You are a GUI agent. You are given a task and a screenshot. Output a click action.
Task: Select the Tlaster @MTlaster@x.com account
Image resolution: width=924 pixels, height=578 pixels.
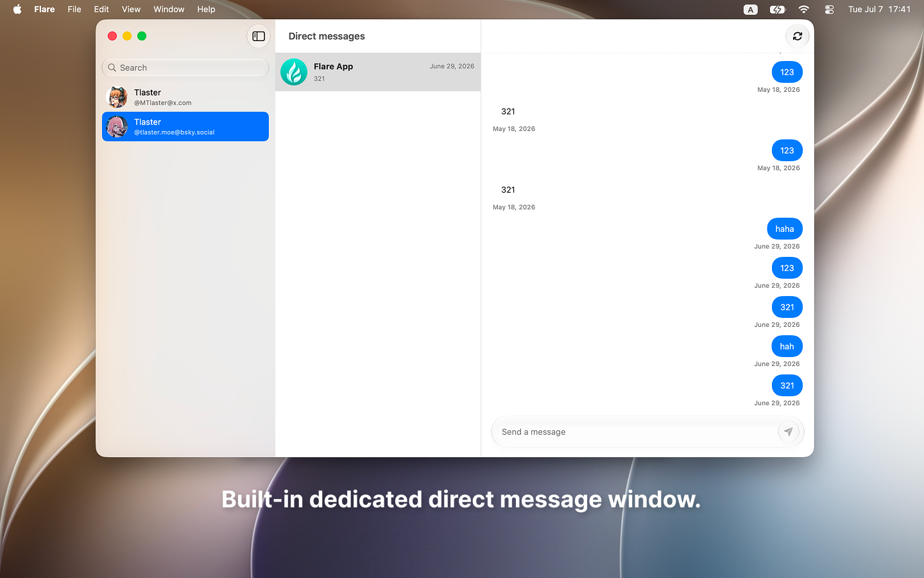tap(185, 97)
